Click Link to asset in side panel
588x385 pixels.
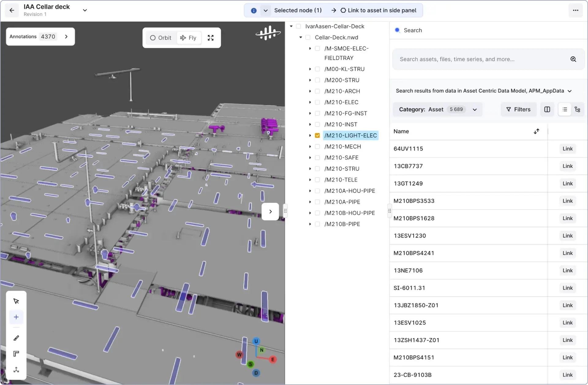point(378,10)
